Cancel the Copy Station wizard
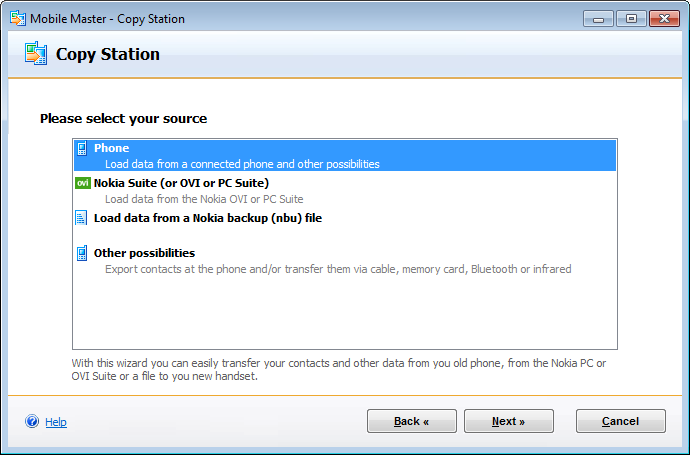 coord(620,421)
